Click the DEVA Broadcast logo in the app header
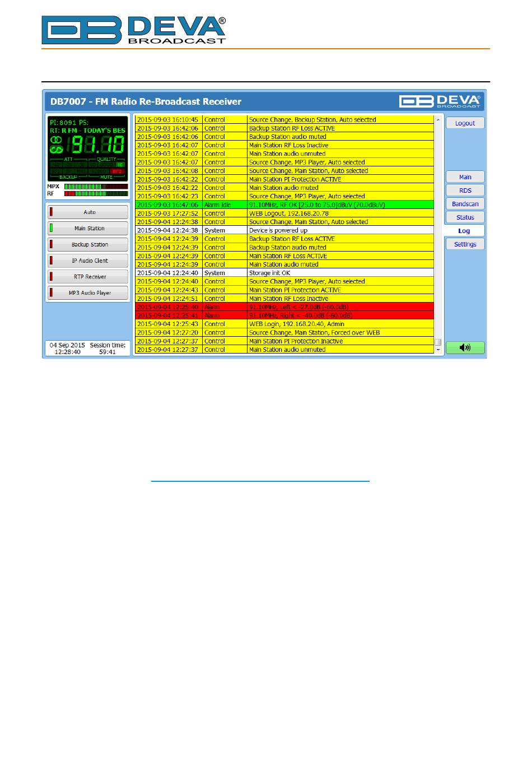 pyautogui.click(x=440, y=101)
